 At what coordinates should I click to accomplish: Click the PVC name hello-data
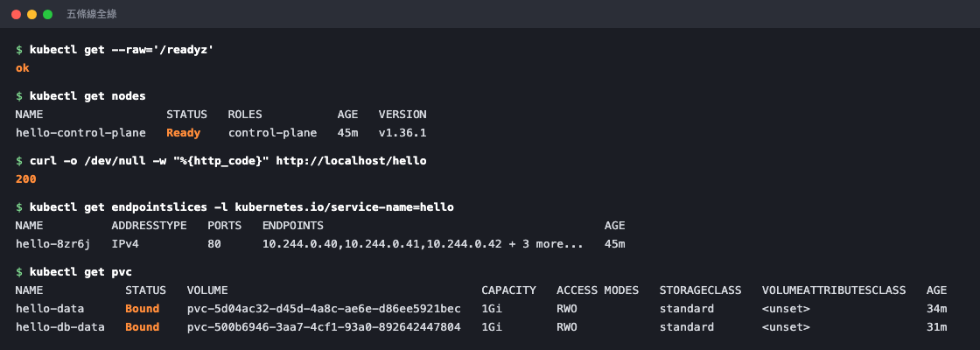point(50,309)
